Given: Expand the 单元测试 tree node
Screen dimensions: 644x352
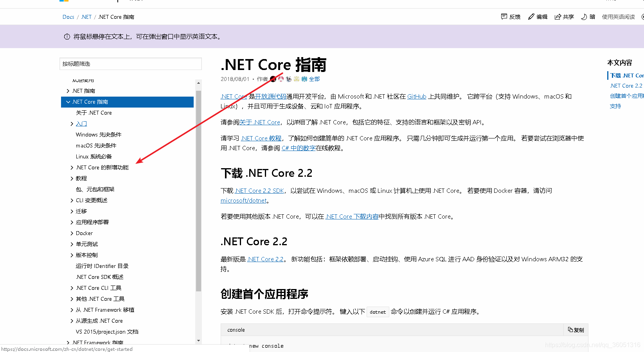Looking at the screenshot, I should click(x=72, y=244).
